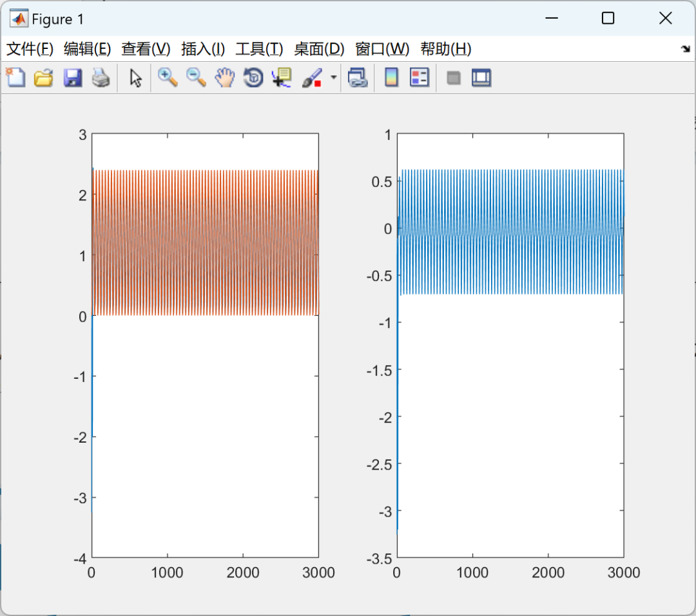Maximize the Figure 1 window
Image resolution: width=696 pixels, height=616 pixels.
[x=608, y=18]
